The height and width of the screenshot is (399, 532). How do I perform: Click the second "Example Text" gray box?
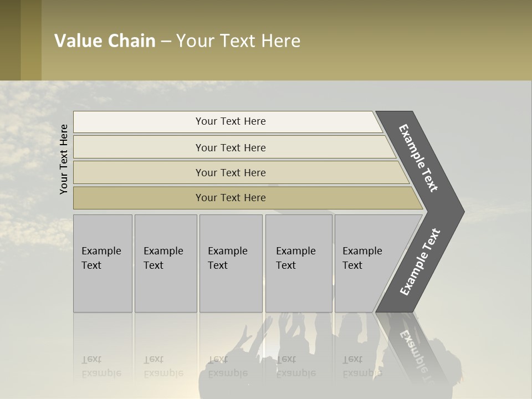(x=165, y=263)
